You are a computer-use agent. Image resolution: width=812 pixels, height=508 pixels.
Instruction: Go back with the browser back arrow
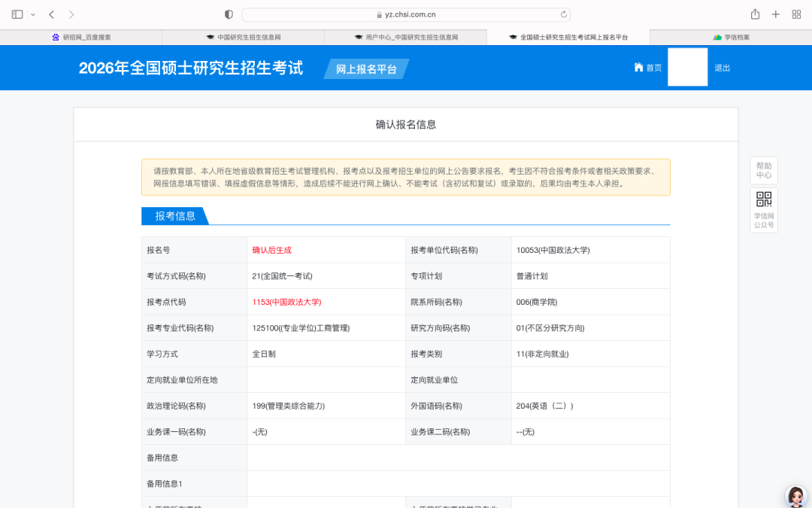[x=51, y=14]
